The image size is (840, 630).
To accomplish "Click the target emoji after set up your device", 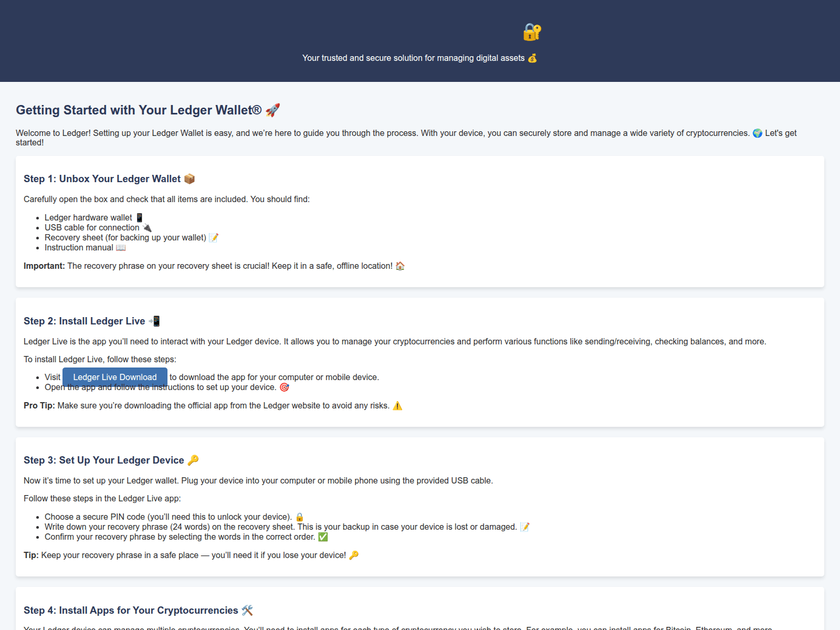I will [x=284, y=387].
